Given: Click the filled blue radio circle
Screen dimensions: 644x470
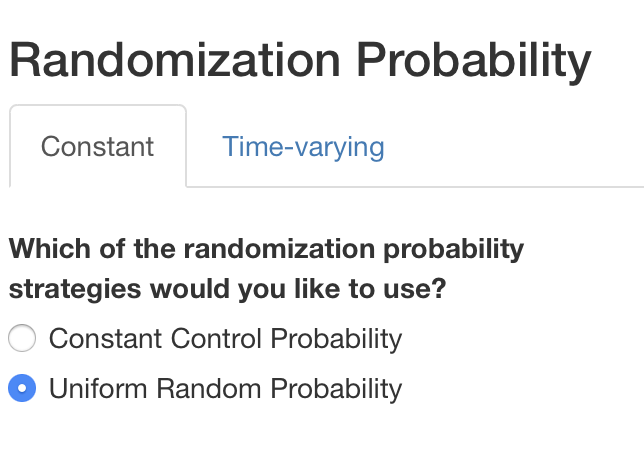Looking at the screenshot, I should 22,388.
